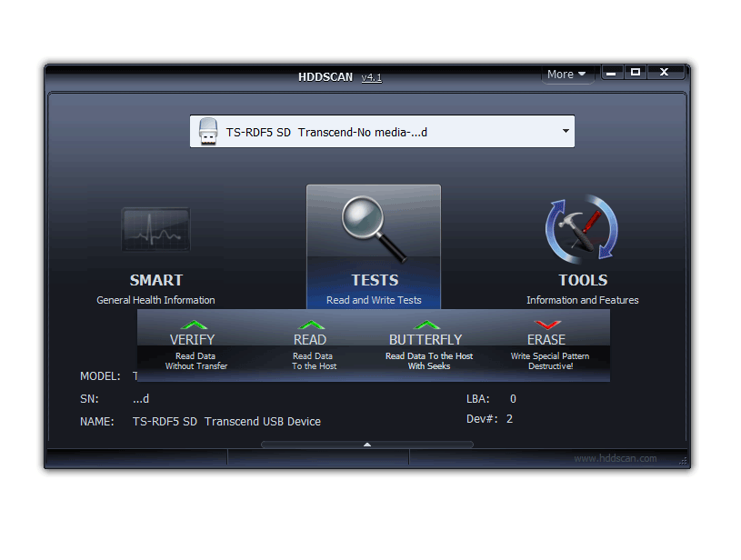Visit the www.hddscan.com link

click(615, 458)
